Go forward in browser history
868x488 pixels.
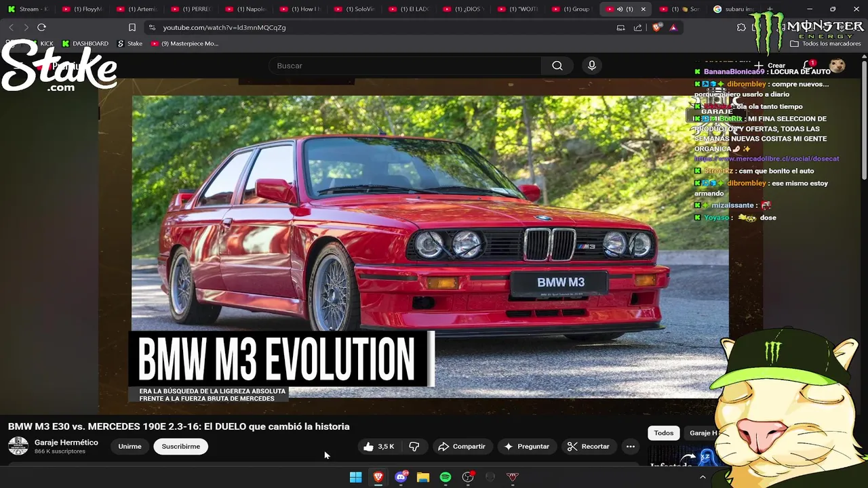[26, 27]
